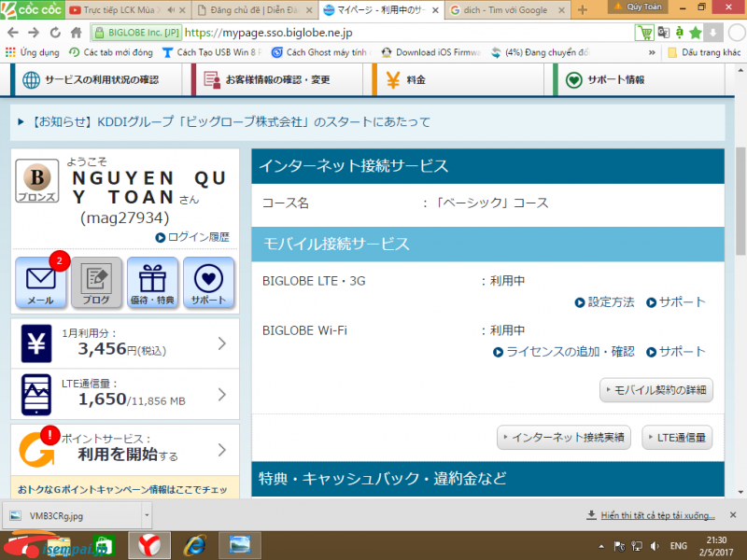The width and height of the screenshot is (747, 560).
Task: Click the ブロンズ member badge icon
Action: coord(37,181)
